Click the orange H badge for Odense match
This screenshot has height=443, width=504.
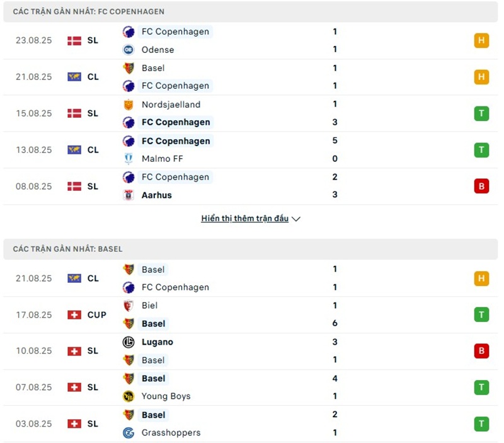[x=481, y=41]
